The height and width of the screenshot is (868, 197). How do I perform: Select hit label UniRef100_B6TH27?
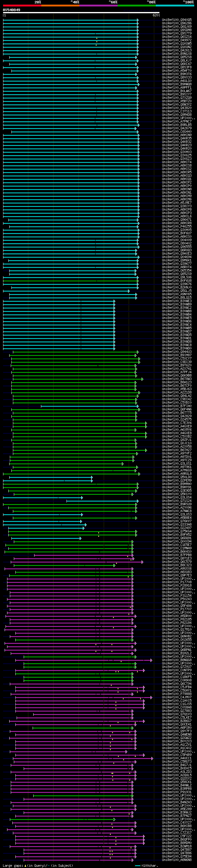pyautogui.click(x=177, y=450)
